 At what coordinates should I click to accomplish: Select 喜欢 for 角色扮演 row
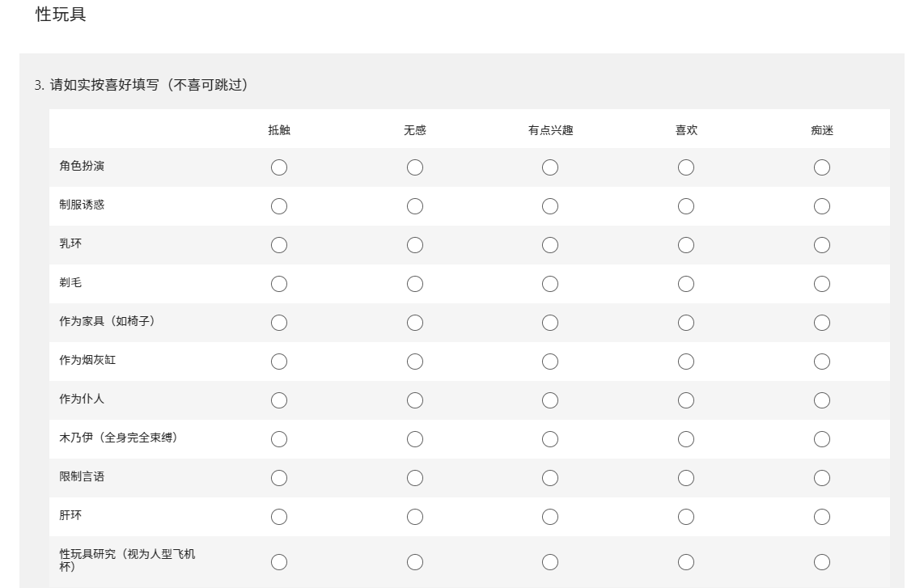pos(686,167)
